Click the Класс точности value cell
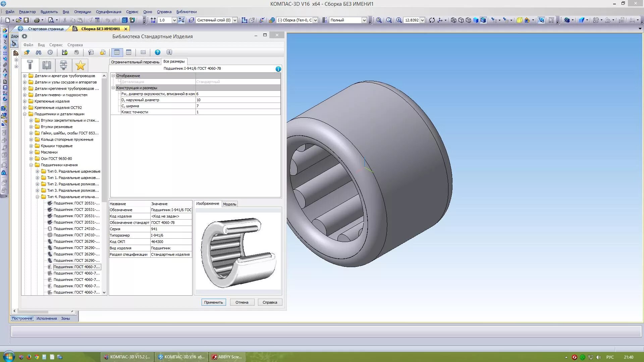The height and width of the screenshot is (362, 644). (x=238, y=112)
